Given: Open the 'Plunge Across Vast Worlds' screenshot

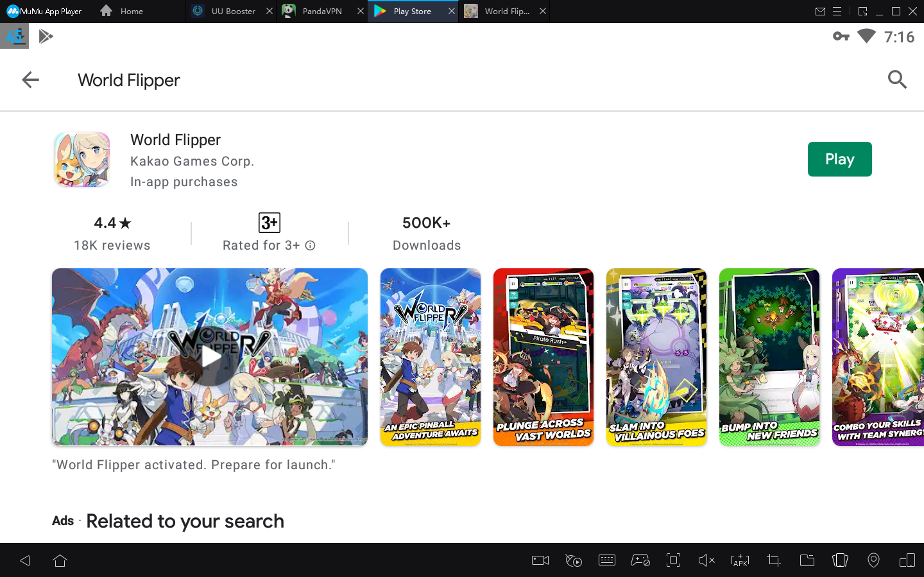Looking at the screenshot, I should [x=543, y=357].
